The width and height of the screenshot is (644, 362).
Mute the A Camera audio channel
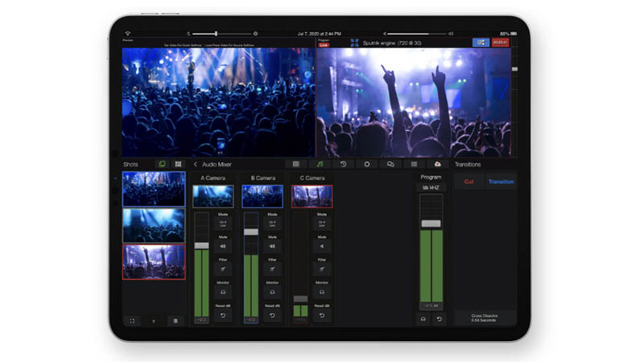click(224, 246)
